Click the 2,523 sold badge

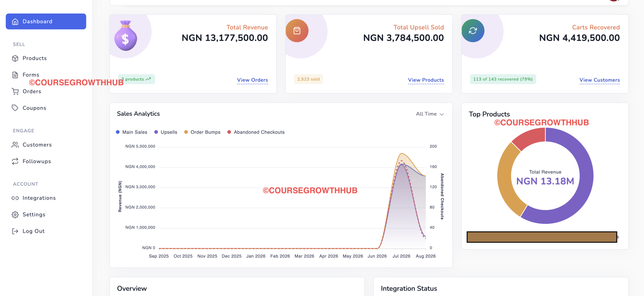tap(308, 79)
